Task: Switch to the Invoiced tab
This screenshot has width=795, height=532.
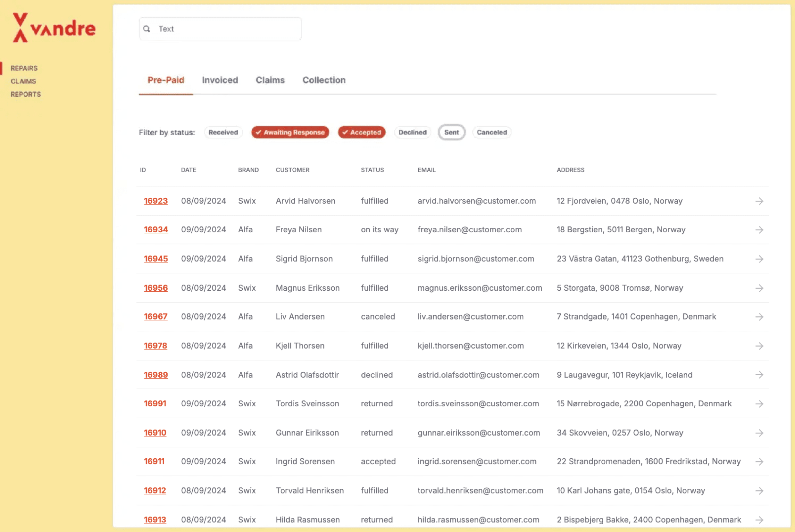Action: coord(220,80)
